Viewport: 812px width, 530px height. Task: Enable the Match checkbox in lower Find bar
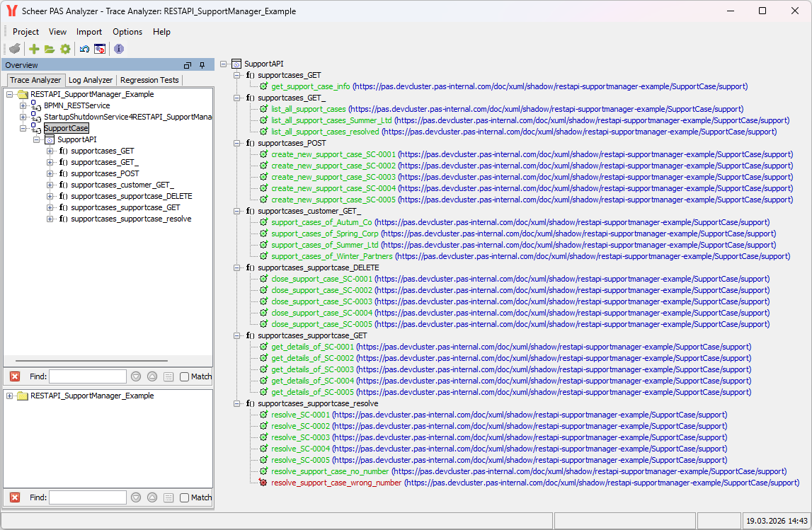[x=185, y=497]
